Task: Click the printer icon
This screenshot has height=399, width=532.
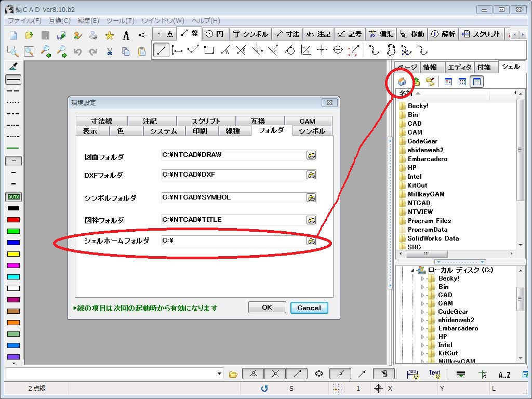Action: 94,35
